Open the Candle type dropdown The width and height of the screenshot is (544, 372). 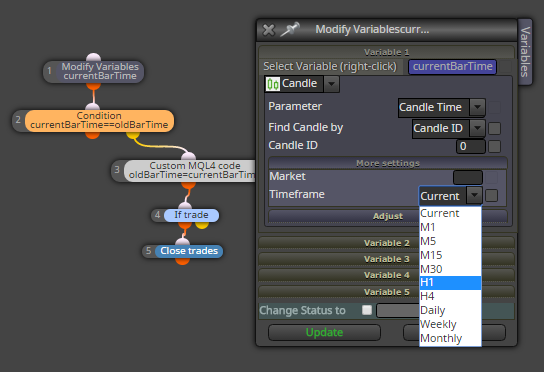(x=331, y=84)
